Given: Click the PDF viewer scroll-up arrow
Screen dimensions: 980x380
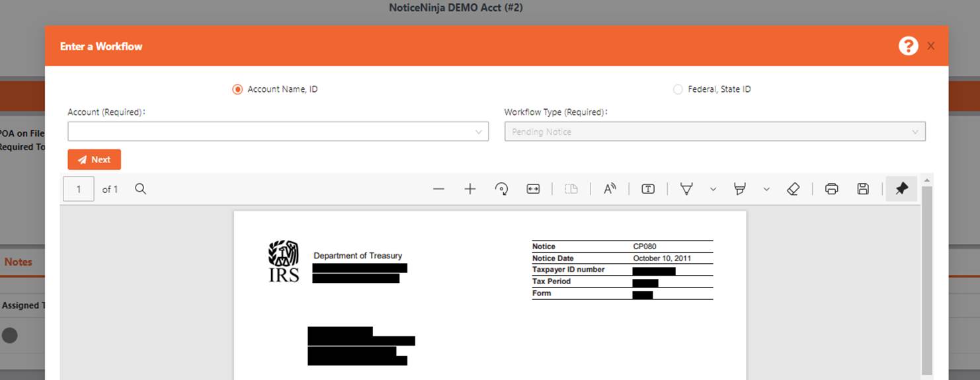Looking at the screenshot, I should [926, 180].
